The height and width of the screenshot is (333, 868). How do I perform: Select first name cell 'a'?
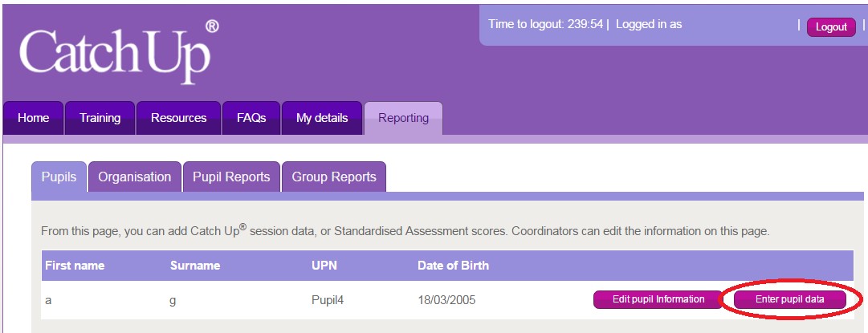[x=48, y=301]
